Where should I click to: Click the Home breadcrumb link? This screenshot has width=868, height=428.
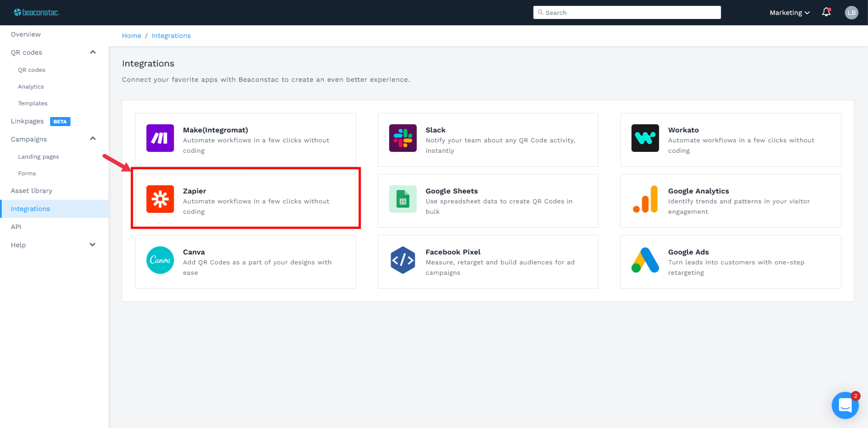pos(132,36)
